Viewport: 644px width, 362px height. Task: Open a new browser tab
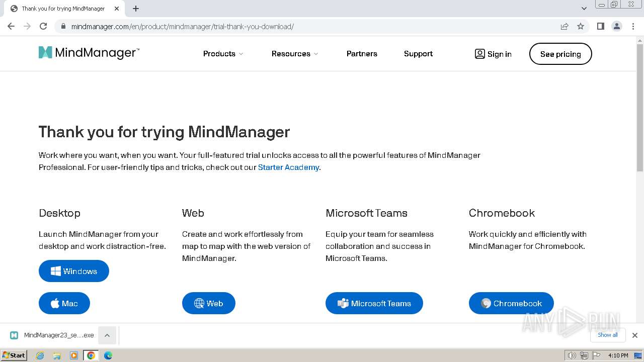[x=136, y=9]
